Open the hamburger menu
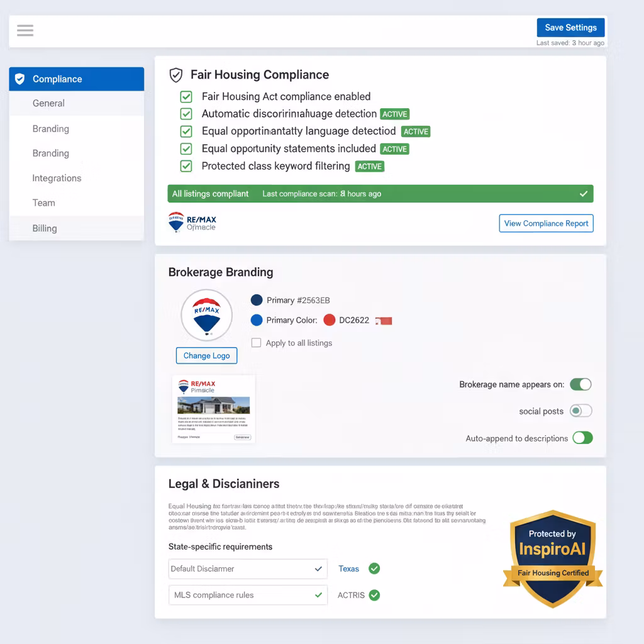Viewport: 644px width, 644px height. [x=25, y=30]
